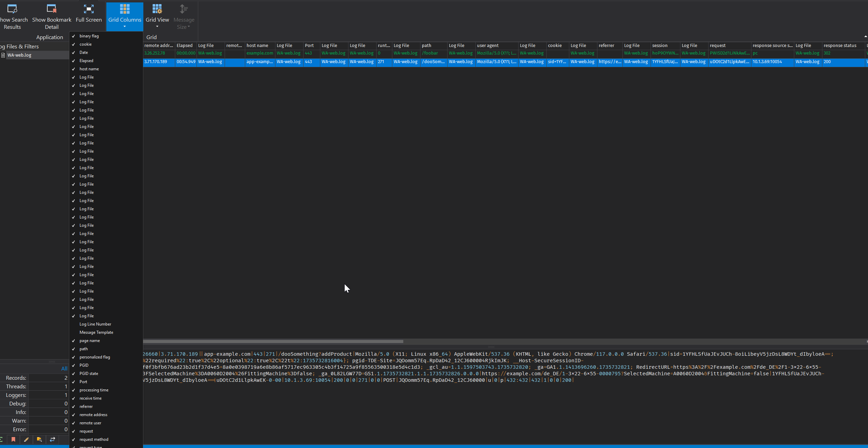Open the Grid Columns button
868x448 pixels.
(124, 16)
